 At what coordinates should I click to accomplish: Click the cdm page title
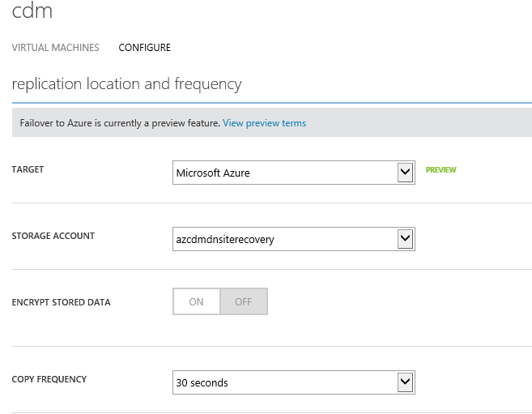tap(32, 12)
